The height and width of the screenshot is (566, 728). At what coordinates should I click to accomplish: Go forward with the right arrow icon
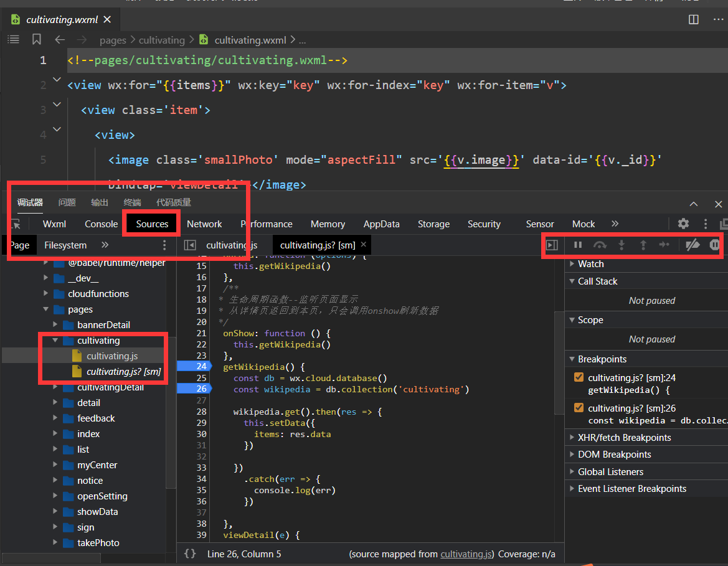coord(81,40)
